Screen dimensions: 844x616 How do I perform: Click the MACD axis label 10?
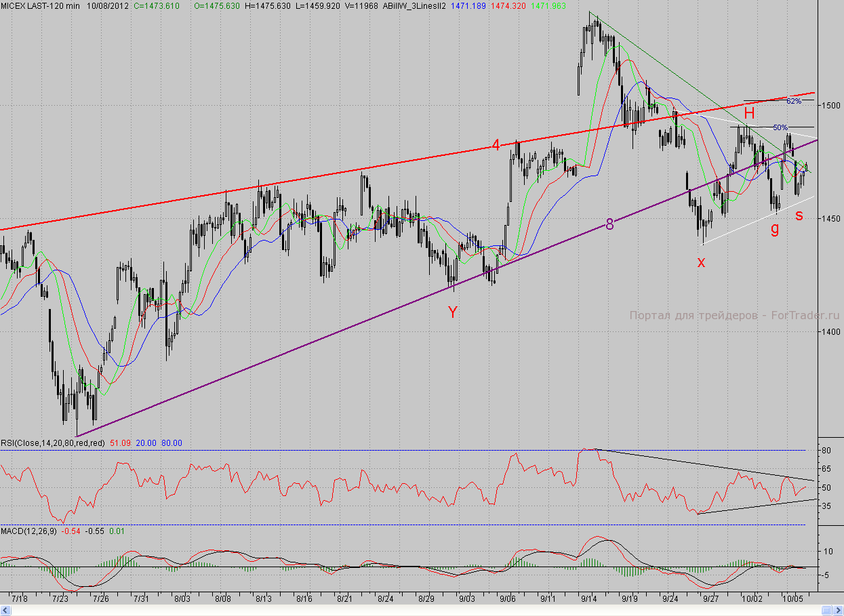point(827,552)
